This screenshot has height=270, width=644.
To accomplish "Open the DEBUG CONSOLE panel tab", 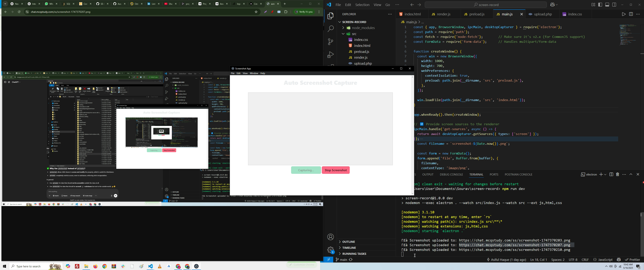I will click(x=451, y=175).
